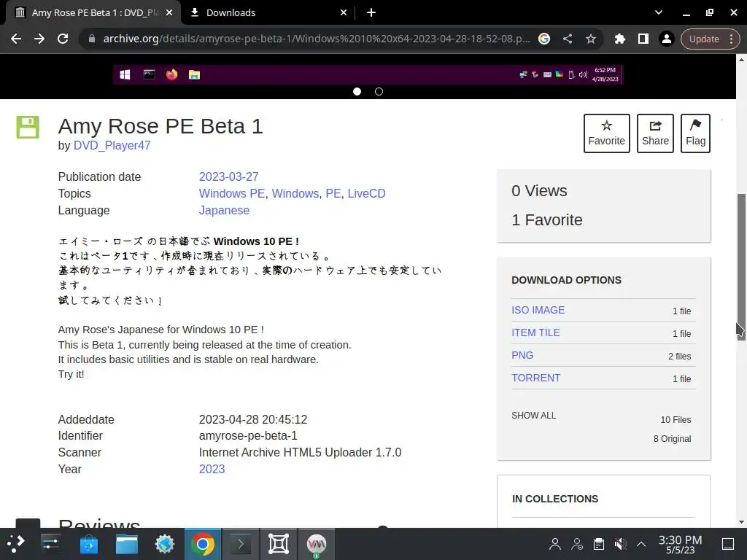Toggle the muted volume tray icon

(620, 544)
